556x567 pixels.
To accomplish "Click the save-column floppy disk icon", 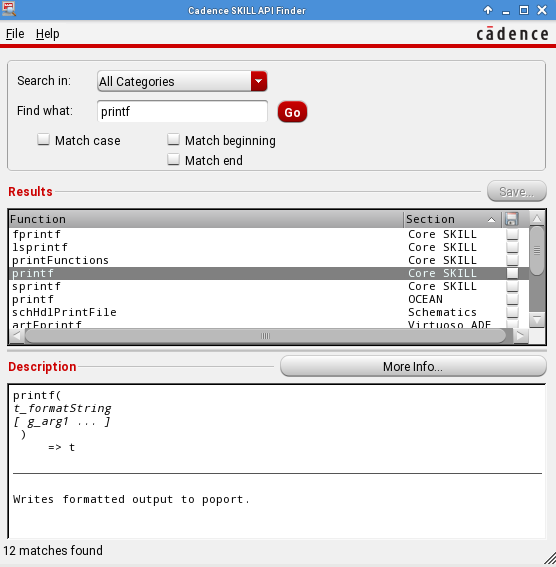I will pyautogui.click(x=511, y=219).
